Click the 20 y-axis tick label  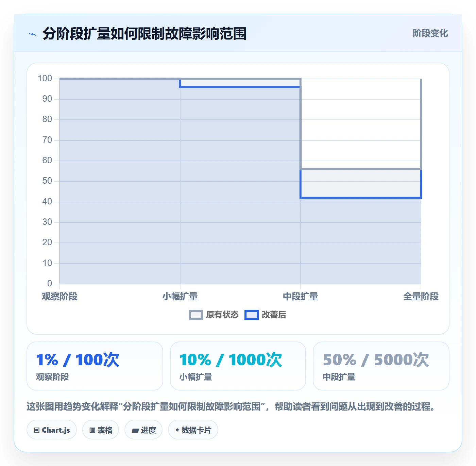point(47,243)
